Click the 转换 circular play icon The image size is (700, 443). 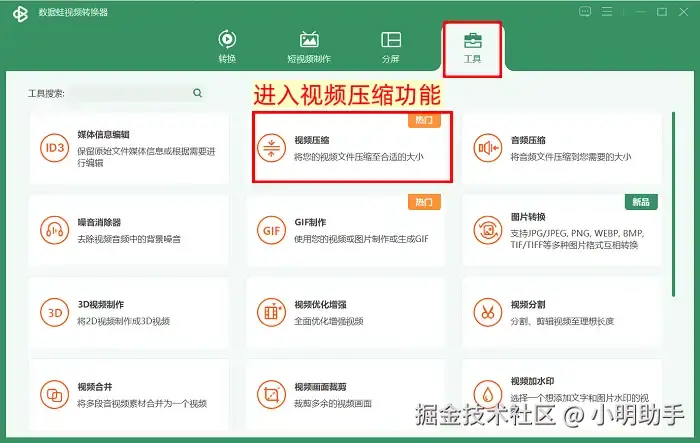point(227,39)
